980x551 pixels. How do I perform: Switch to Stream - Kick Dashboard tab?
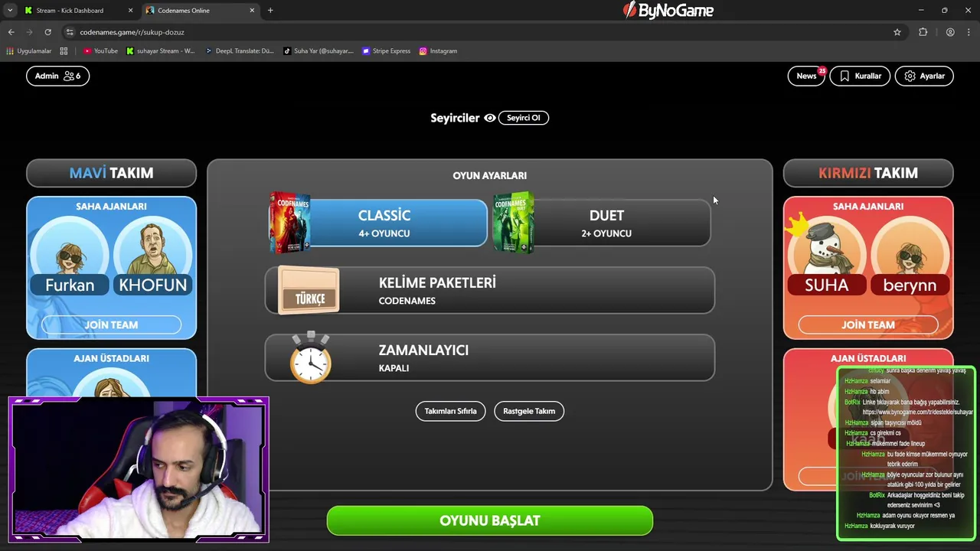point(69,11)
